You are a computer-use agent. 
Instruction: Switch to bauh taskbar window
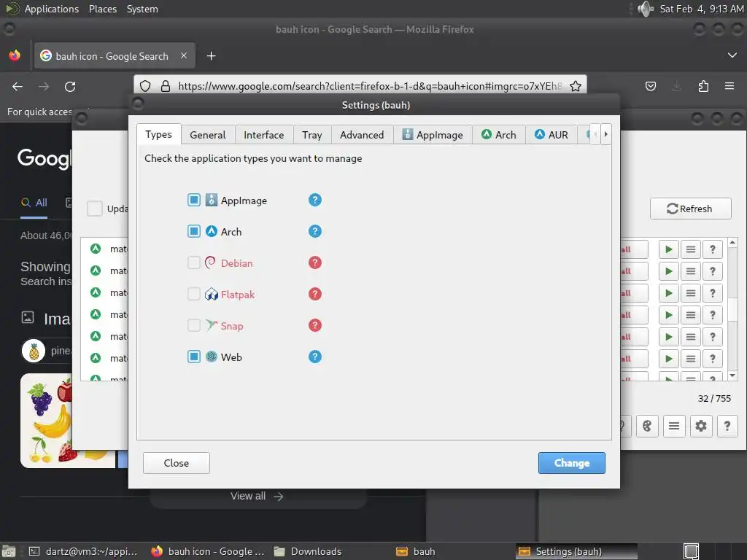(x=416, y=551)
